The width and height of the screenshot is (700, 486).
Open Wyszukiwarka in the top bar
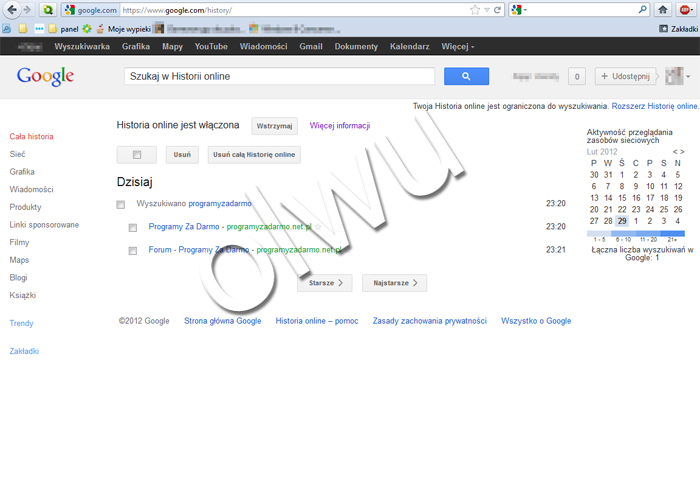pyautogui.click(x=82, y=46)
